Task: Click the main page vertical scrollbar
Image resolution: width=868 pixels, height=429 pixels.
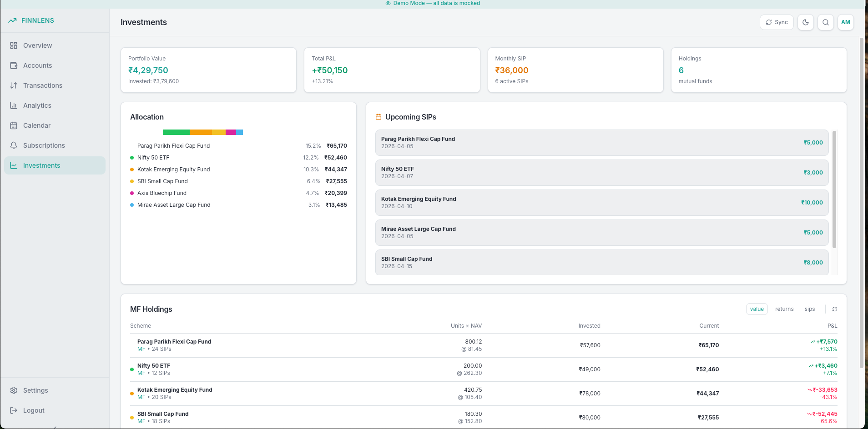Action: pos(862,203)
